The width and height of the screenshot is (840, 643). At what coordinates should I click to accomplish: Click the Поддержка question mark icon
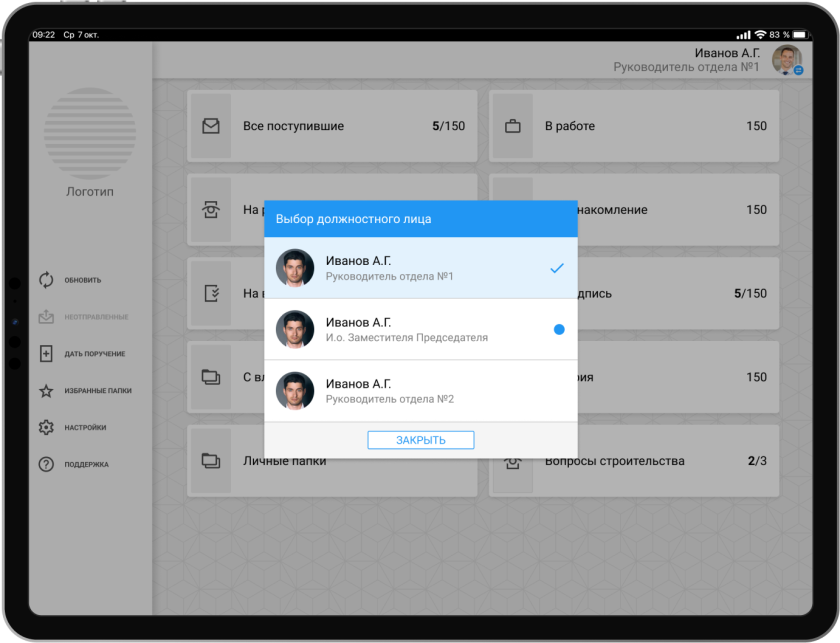[46, 465]
